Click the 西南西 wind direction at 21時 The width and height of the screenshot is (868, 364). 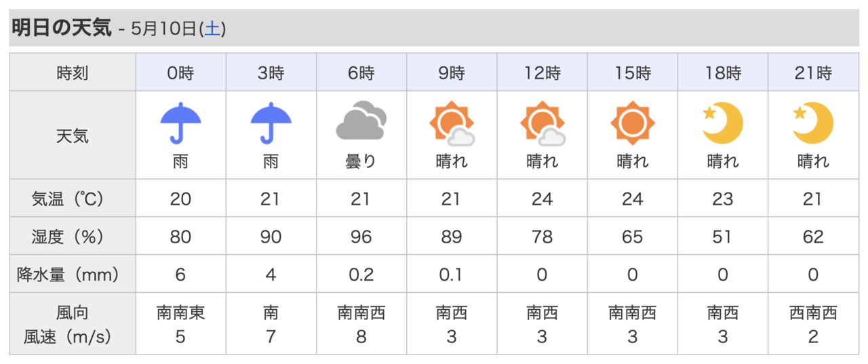tap(813, 312)
